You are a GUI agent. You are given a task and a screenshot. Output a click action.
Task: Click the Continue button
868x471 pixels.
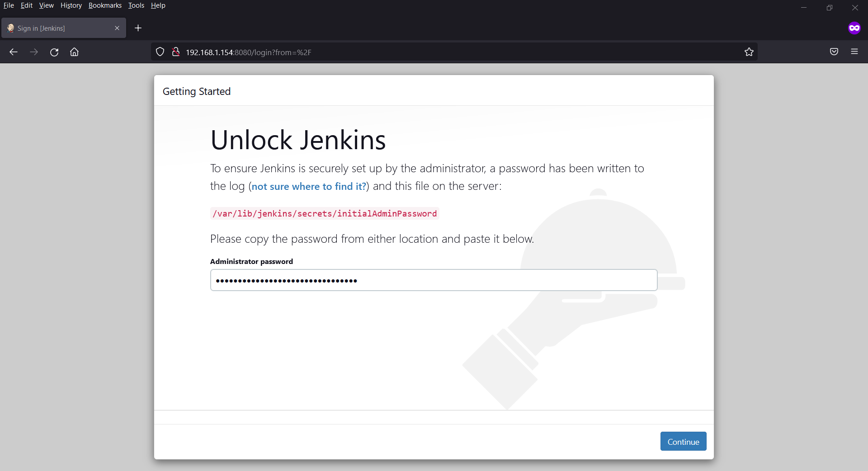click(683, 442)
